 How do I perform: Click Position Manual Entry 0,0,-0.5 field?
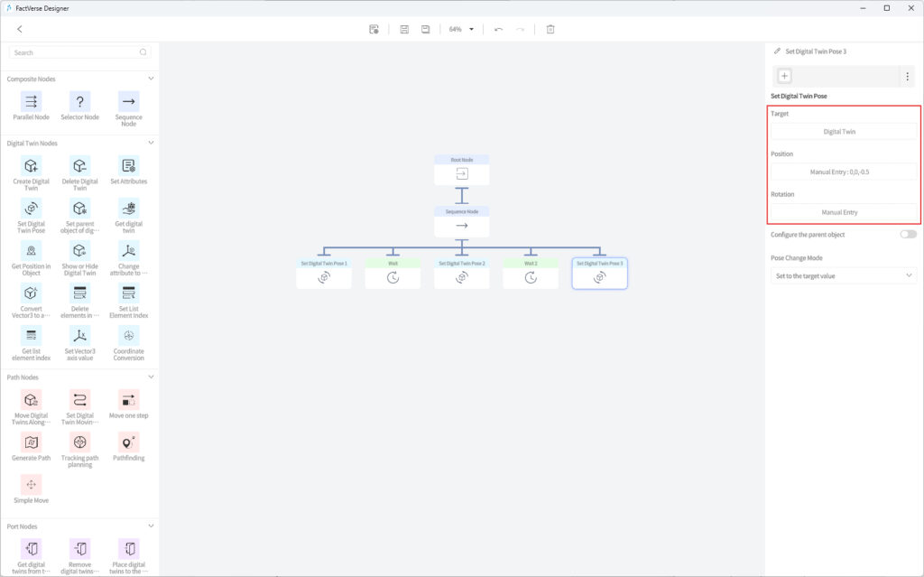pyautogui.click(x=844, y=172)
